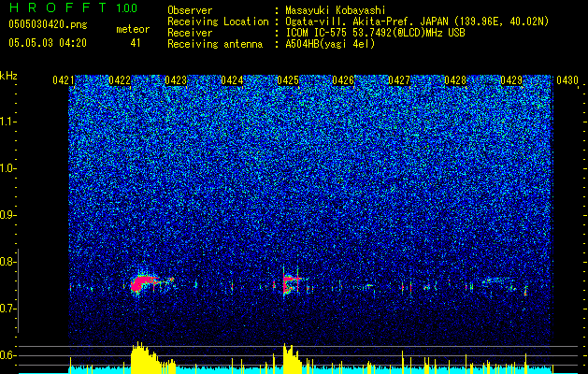Click the kHz axis unit label

(x=8, y=76)
